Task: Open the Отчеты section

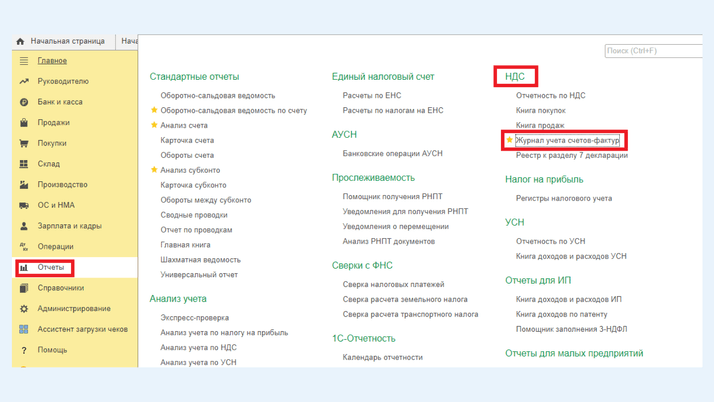Action: point(51,267)
